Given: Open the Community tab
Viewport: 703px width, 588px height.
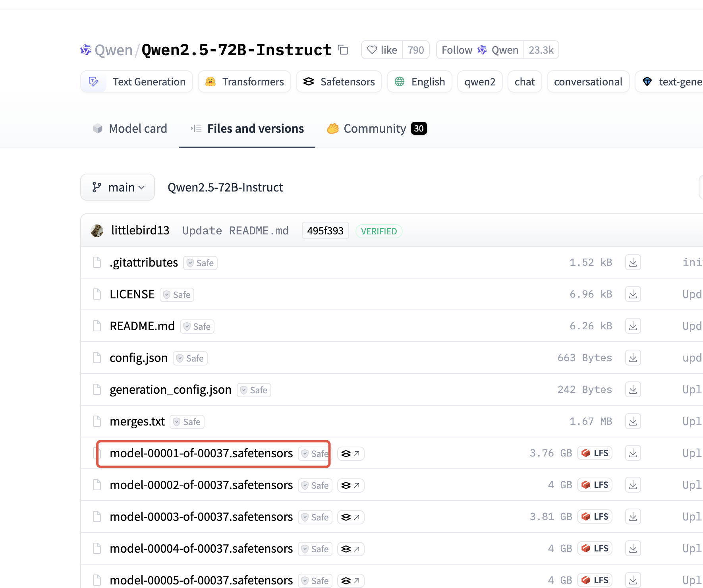Looking at the screenshot, I should coord(377,128).
